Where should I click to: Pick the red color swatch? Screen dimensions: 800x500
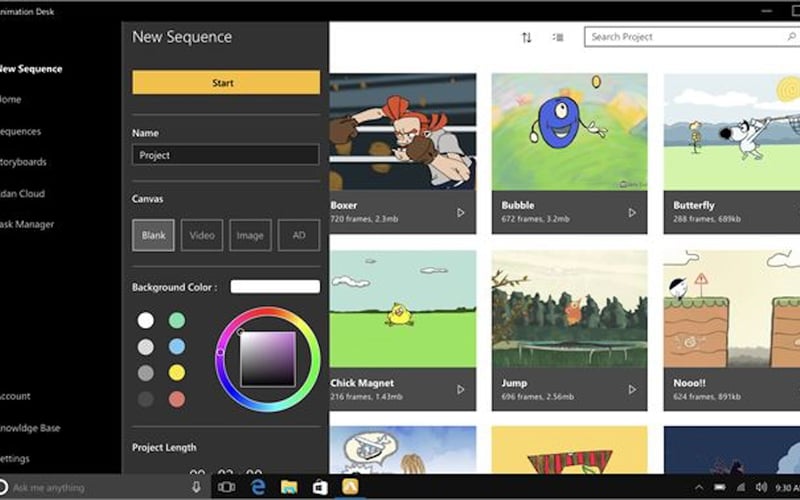point(177,399)
